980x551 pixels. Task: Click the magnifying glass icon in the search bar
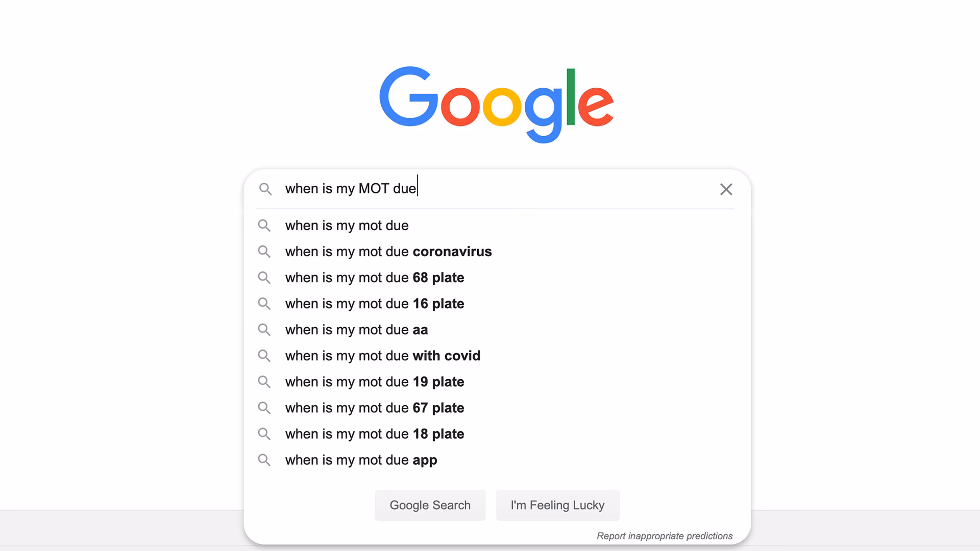click(x=265, y=189)
